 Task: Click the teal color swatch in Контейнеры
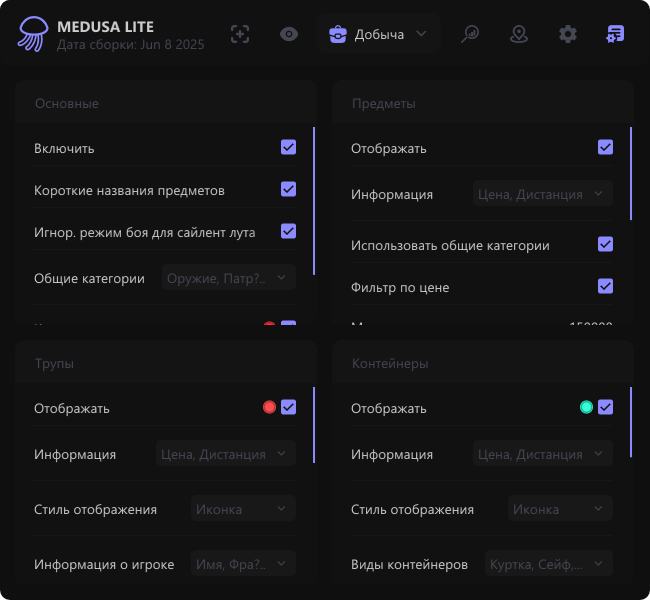(586, 407)
